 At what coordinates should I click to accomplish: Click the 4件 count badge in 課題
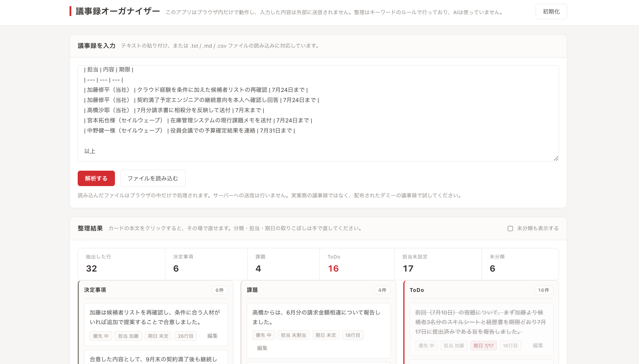[x=382, y=290]
